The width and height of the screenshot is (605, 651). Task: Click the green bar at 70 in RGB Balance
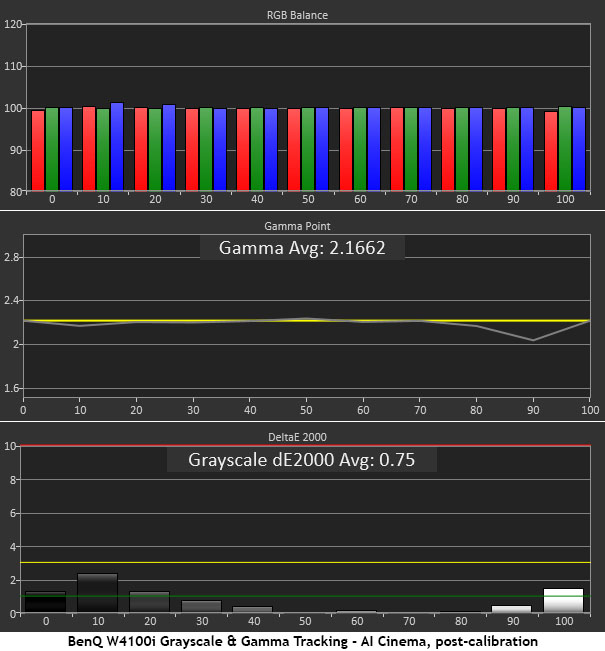point(410,149)
